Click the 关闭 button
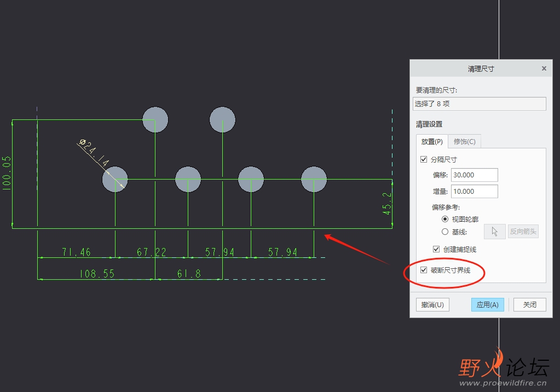Image resolution: width=560 pixels, height=392 pixels. [530, 304]
